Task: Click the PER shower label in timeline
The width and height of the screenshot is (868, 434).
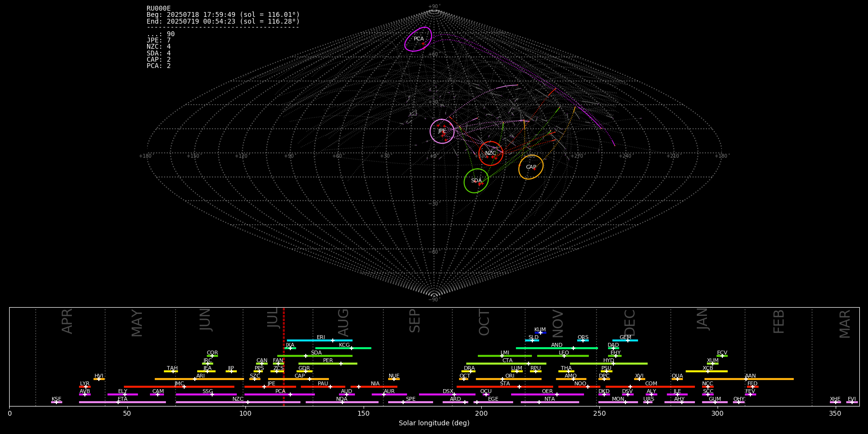Action: coord(328,361)
